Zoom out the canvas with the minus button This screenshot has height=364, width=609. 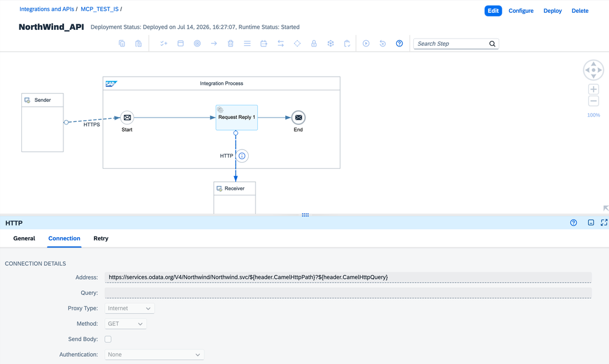pos(594,101)
